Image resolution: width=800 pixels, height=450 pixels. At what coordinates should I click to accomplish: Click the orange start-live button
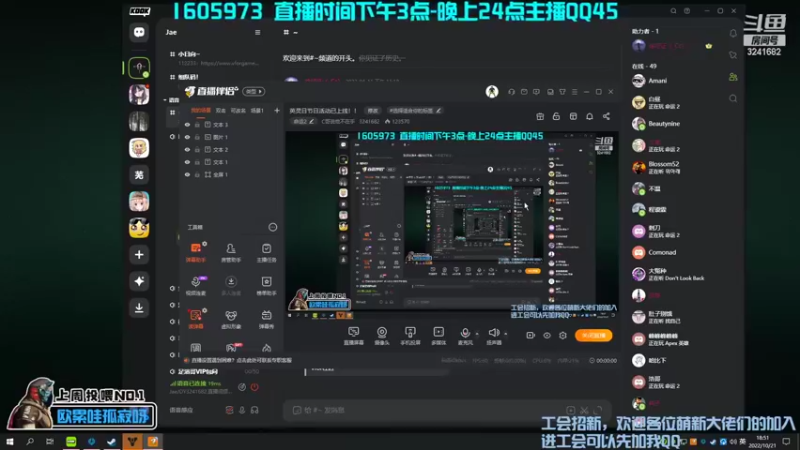click(x=593, y=335)
